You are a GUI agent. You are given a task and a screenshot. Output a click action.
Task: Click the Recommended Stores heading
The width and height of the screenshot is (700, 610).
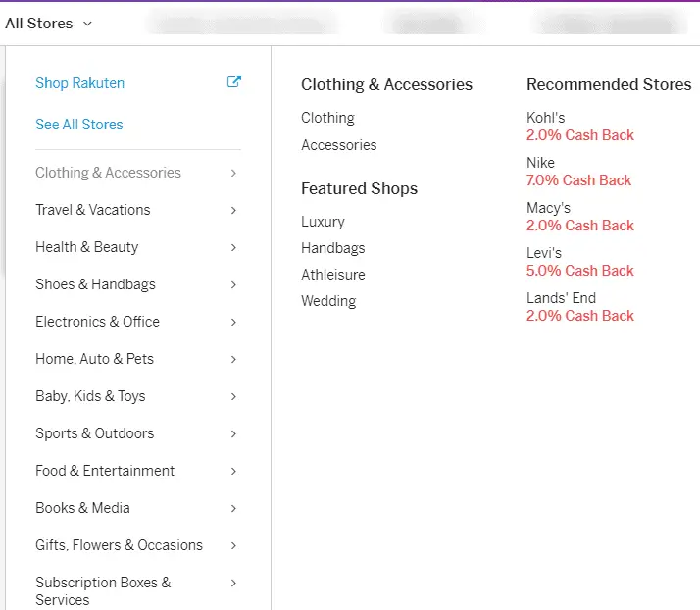point(609,85)
